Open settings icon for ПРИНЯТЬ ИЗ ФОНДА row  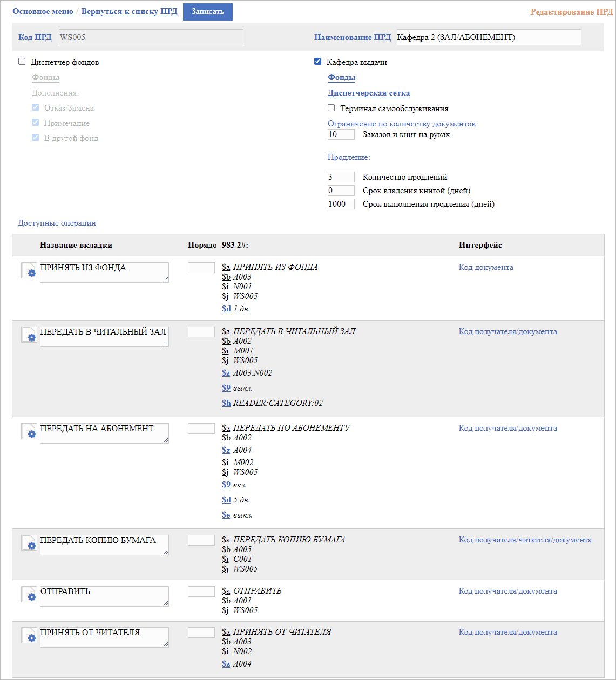[x=29, y=270]
